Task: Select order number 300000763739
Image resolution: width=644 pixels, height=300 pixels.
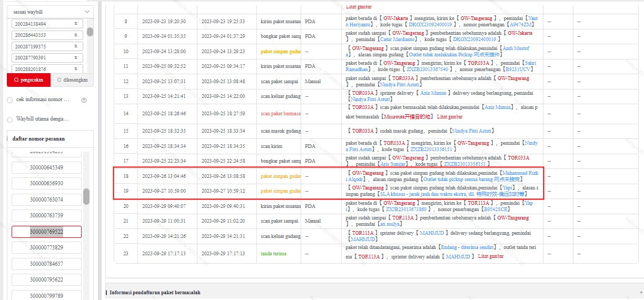Action: 46,215
